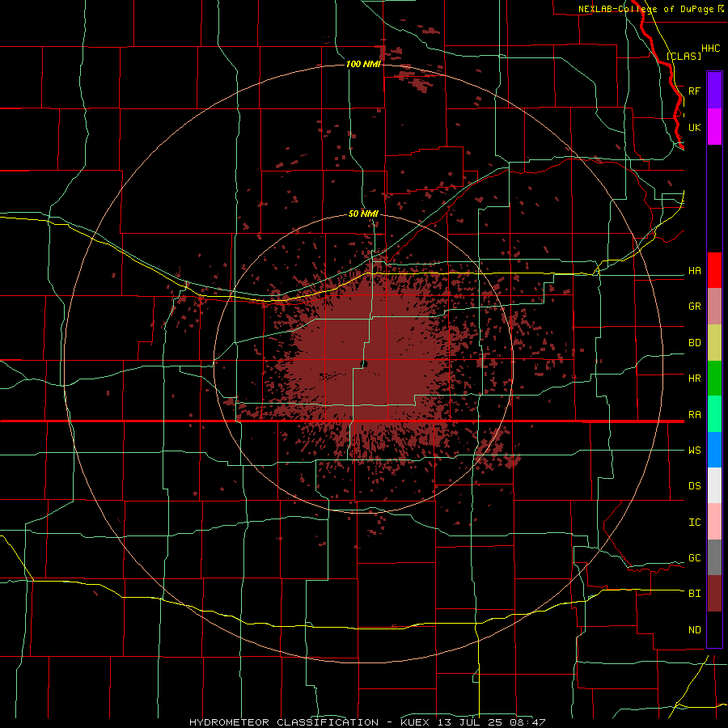This screenshot has width=728, height=728.
Task: Click the WS label beside the legend
Action: point(694,451)
